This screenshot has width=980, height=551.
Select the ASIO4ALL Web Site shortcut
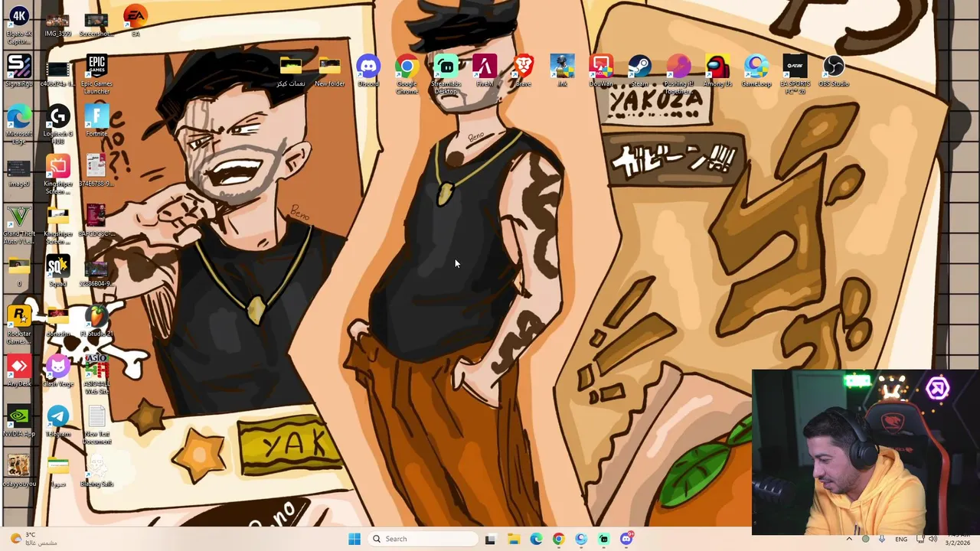click(96, 375)
